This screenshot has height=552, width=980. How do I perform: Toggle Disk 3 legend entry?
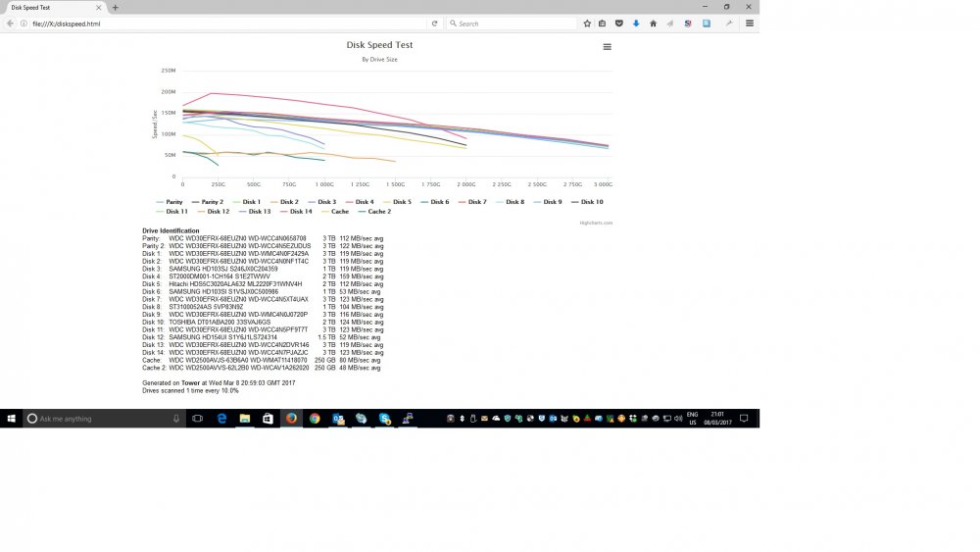tap(321, 202)
